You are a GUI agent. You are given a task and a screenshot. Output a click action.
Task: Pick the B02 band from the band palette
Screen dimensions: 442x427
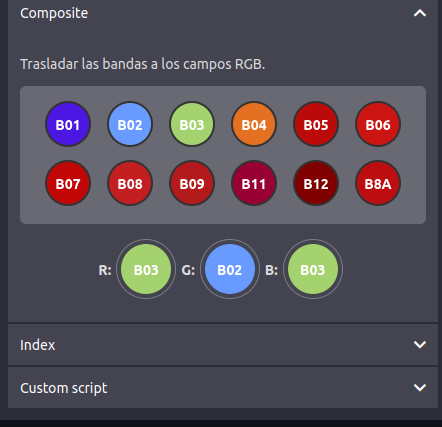pos(130,124)
